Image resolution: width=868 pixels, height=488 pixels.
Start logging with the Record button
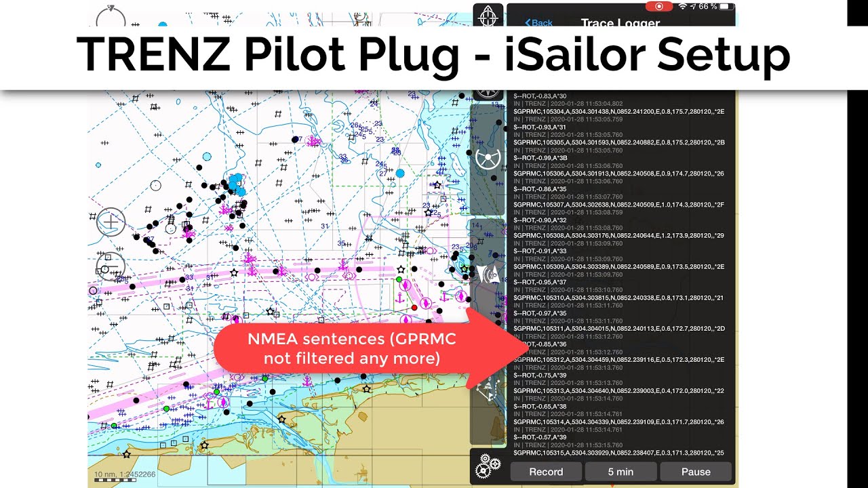546,472
